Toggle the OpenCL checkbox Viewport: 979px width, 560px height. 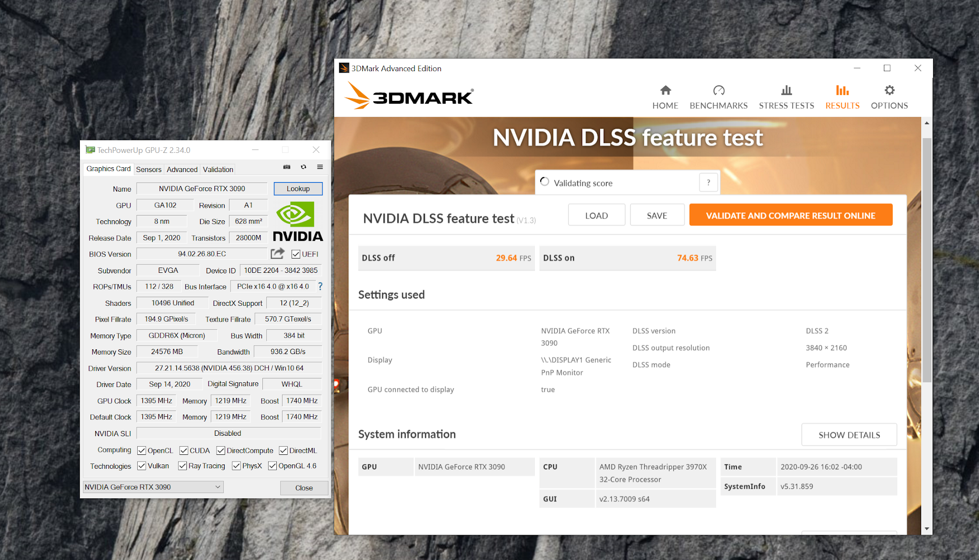(141, 451)
